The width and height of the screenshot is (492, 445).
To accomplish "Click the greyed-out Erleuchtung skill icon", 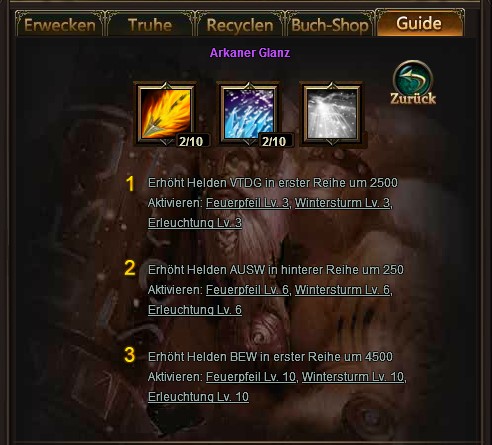I will click(x=331, y=114).
